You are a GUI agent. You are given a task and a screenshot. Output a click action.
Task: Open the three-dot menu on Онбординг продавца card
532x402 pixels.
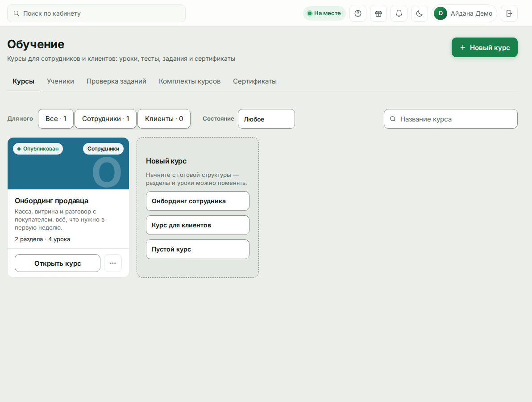coord(113,263)
